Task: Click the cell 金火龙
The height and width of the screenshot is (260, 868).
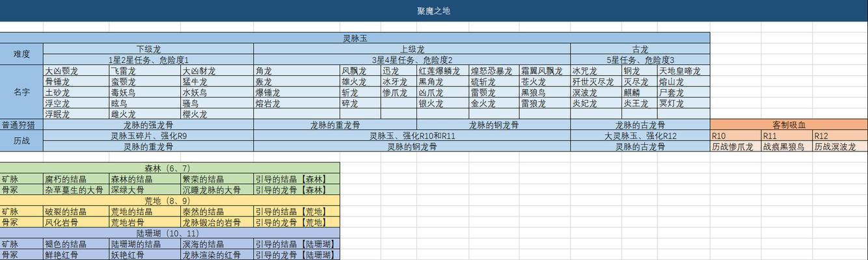Action: pyautogui.click(x=494, y=103)
